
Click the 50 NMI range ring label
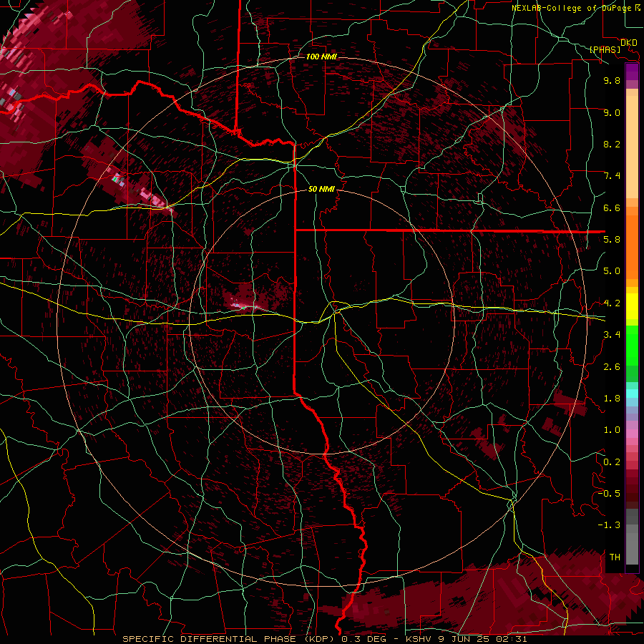(321, 189)
